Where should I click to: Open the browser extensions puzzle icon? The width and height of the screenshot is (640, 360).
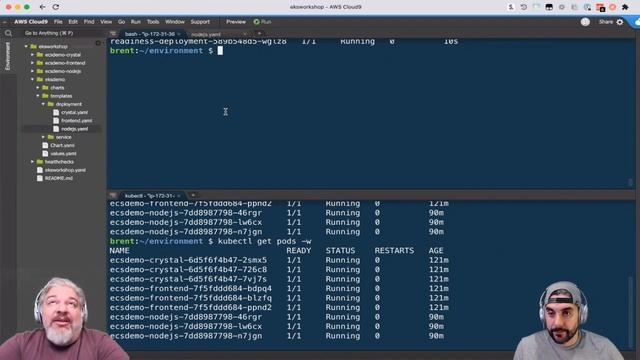(625, 7)
